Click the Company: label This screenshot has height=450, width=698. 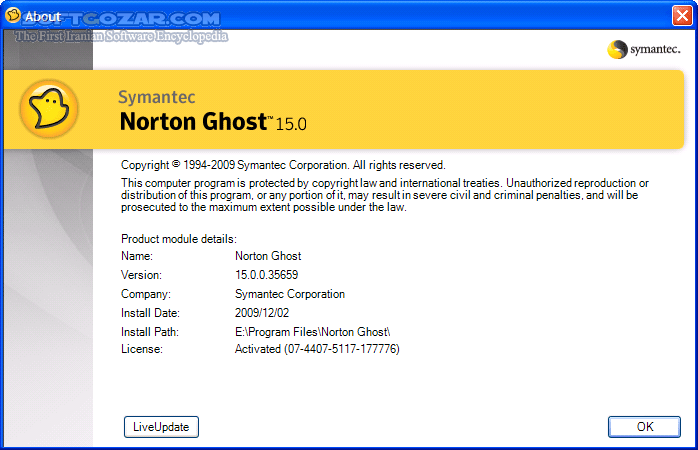[x=146, y=294]
